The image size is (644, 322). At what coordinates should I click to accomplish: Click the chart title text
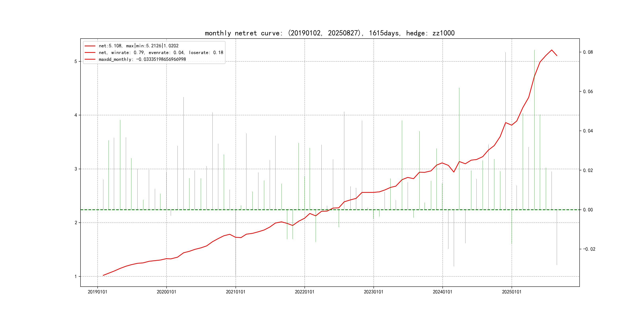tap(330, 33)
